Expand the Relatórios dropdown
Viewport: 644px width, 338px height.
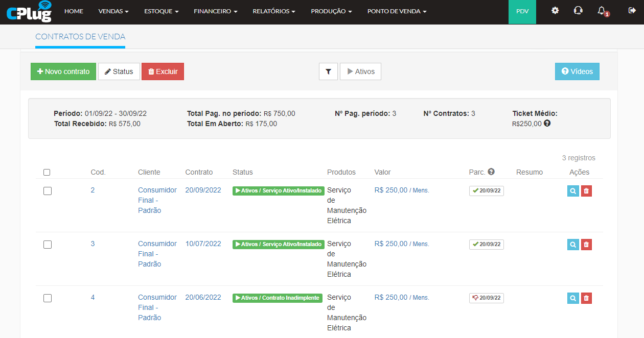click(274, 11)
